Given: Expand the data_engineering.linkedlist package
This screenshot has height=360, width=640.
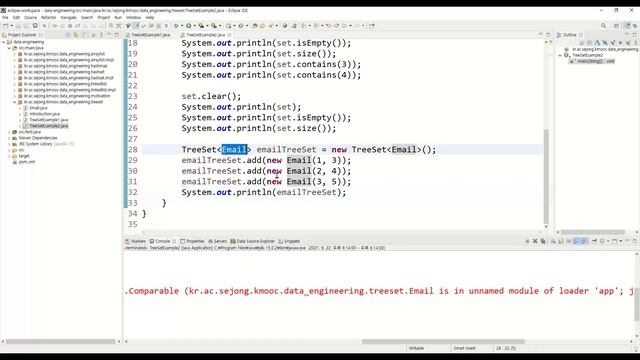Looking at the screenshot, I should coord(15,84).
